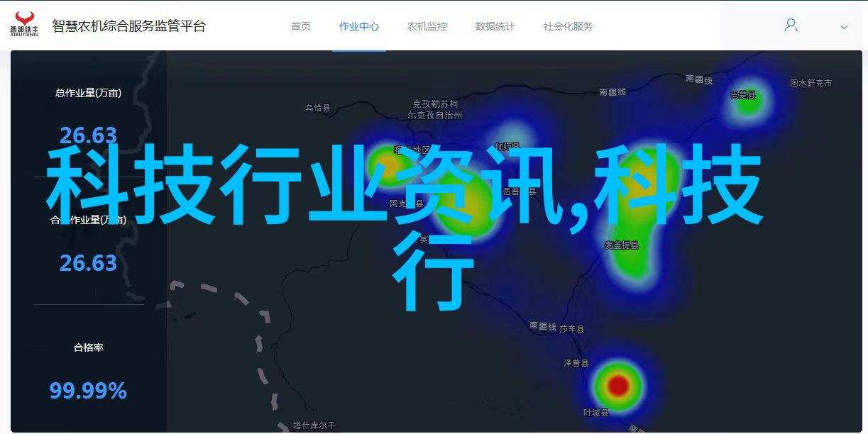
Task: Open the 数据统计 menu item
Action: pos(495,26)
